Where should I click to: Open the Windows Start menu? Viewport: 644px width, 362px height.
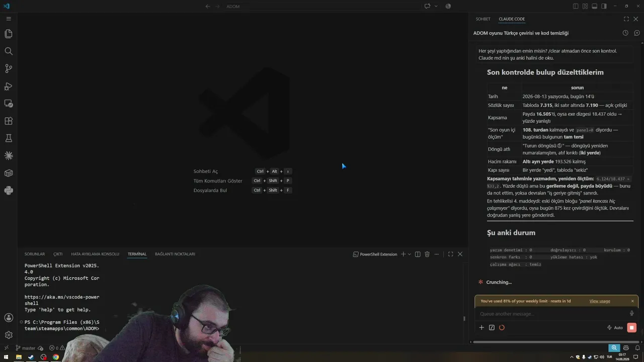click(x=6, y=357)
